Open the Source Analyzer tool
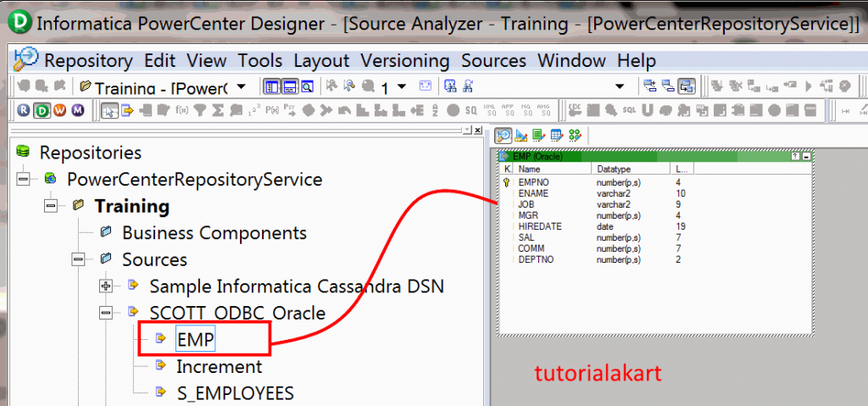Image resolution: width=868 pixels, height=406 pixels. click(x=504, y=135)
